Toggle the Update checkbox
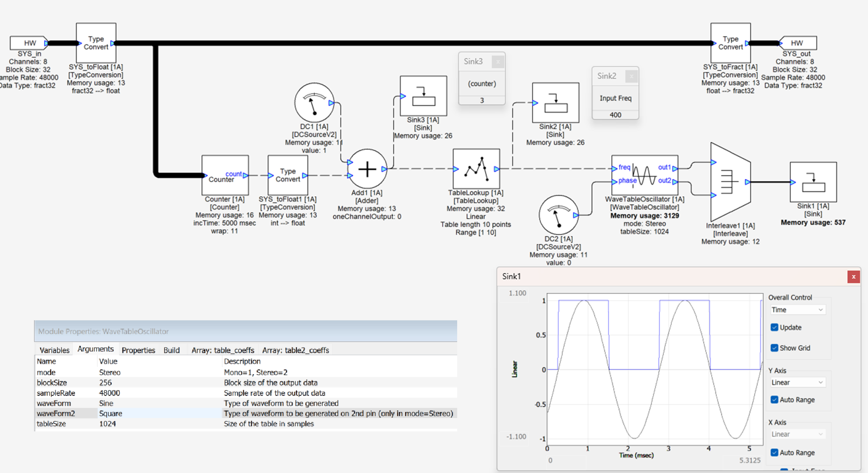Screen dimensions: 868x473 coord(774,327)
